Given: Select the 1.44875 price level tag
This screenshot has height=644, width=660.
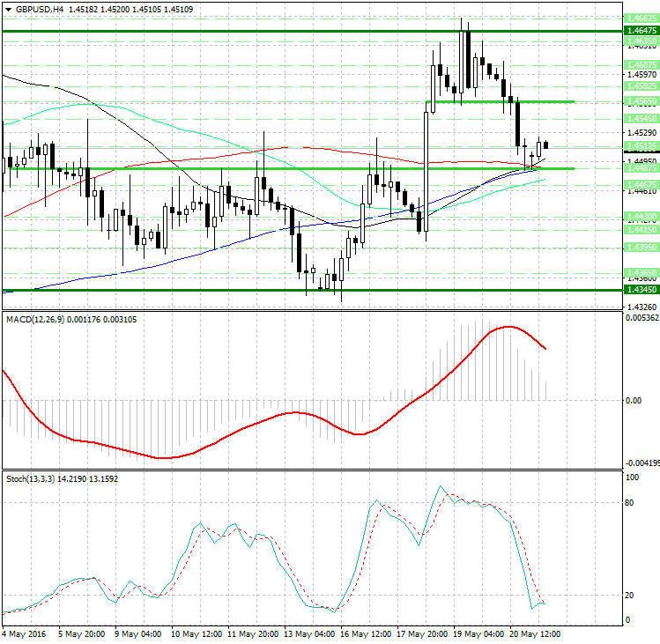Looking at the screenshot, I should 640,167.
